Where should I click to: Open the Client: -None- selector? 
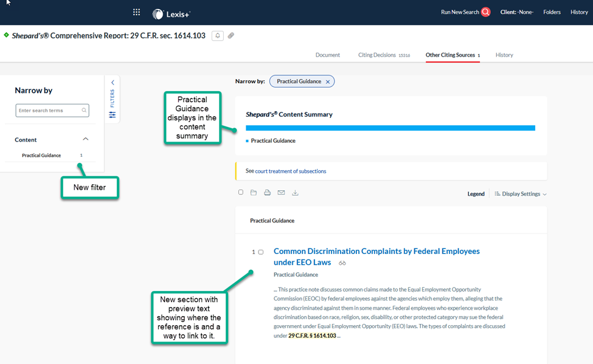point(516,12)
